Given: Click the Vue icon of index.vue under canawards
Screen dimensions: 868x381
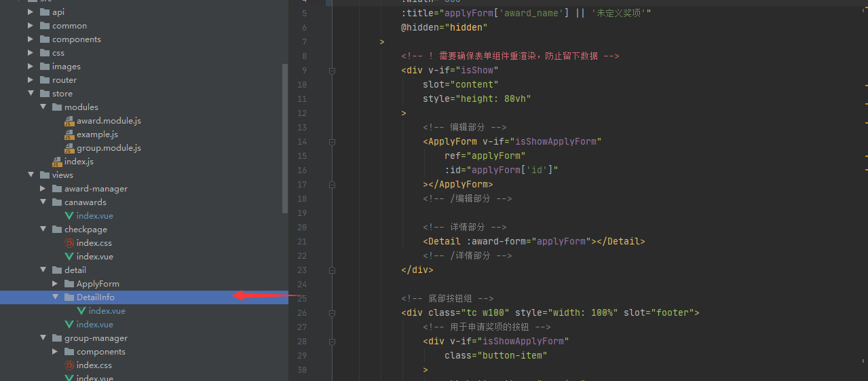Looking at the screenshot, I should tap(69, 216).
